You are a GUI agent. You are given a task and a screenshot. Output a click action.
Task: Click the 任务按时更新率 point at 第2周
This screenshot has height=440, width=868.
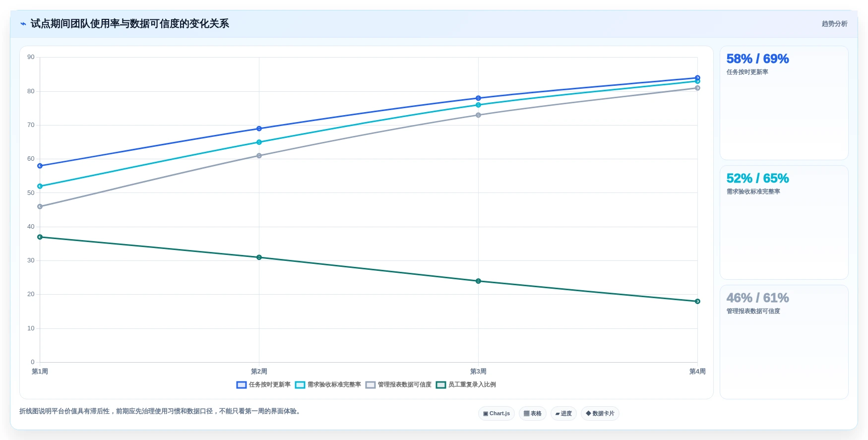(259, 129)
